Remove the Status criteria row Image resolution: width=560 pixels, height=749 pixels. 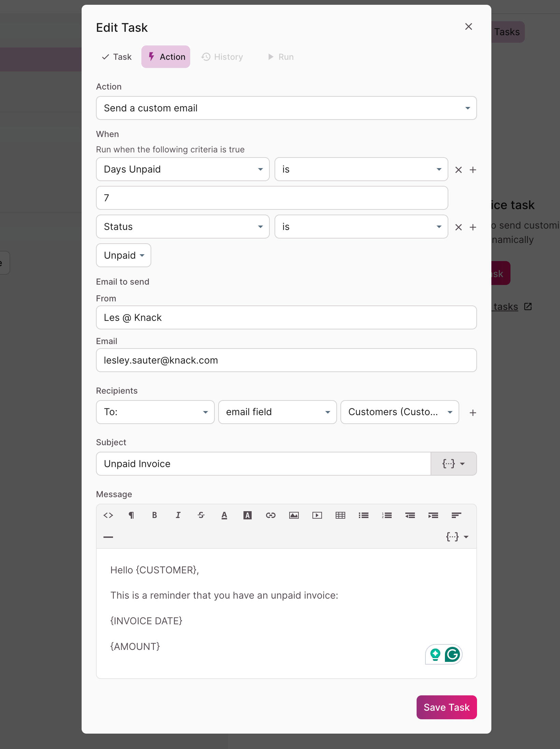[458, 227]
